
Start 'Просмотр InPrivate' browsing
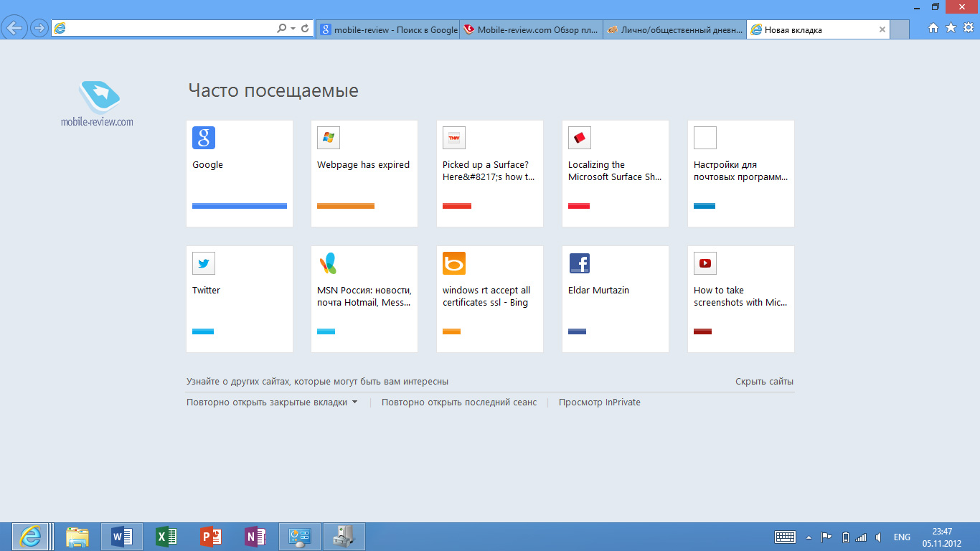[600, 402]
